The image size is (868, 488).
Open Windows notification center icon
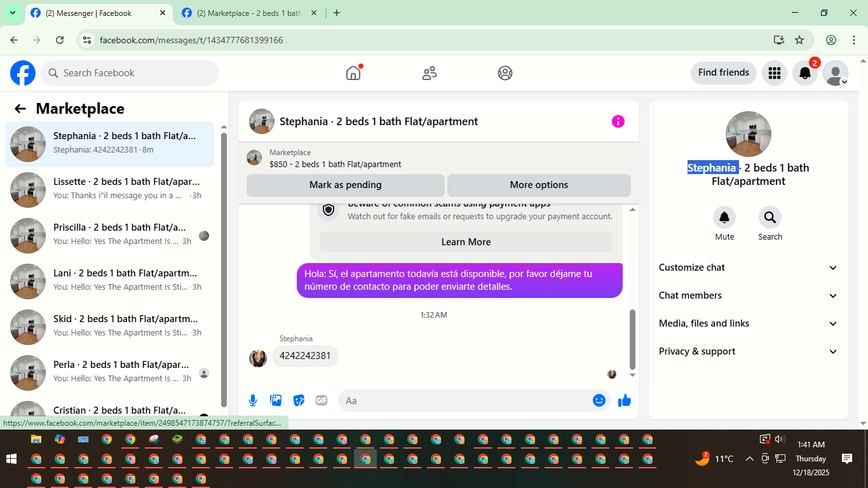[847, 458]
